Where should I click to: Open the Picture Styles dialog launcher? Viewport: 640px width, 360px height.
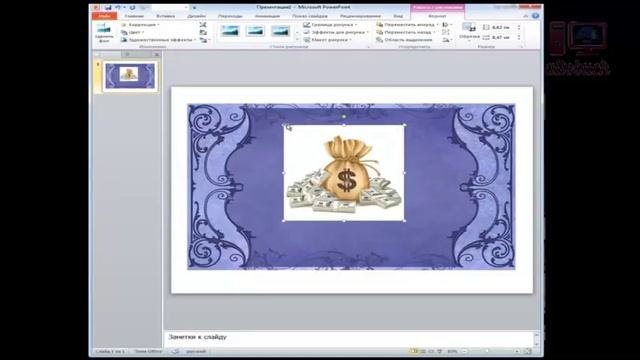[x=368, y=47]
